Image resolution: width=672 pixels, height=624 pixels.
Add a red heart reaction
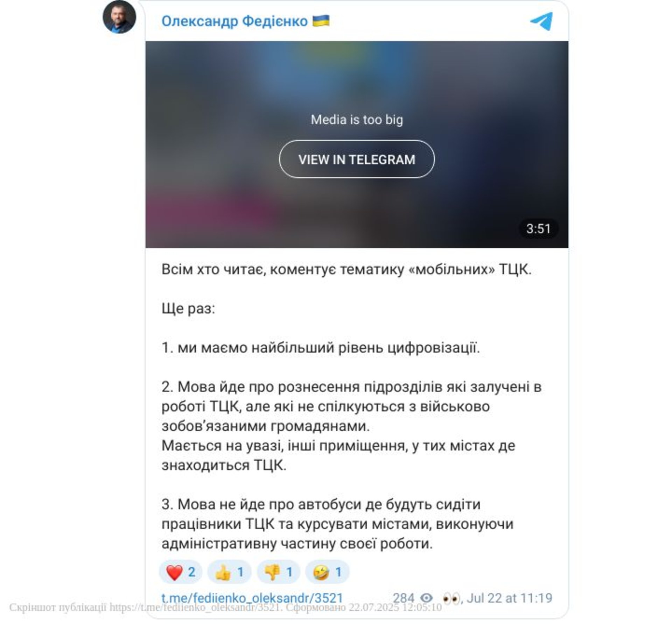181,572
